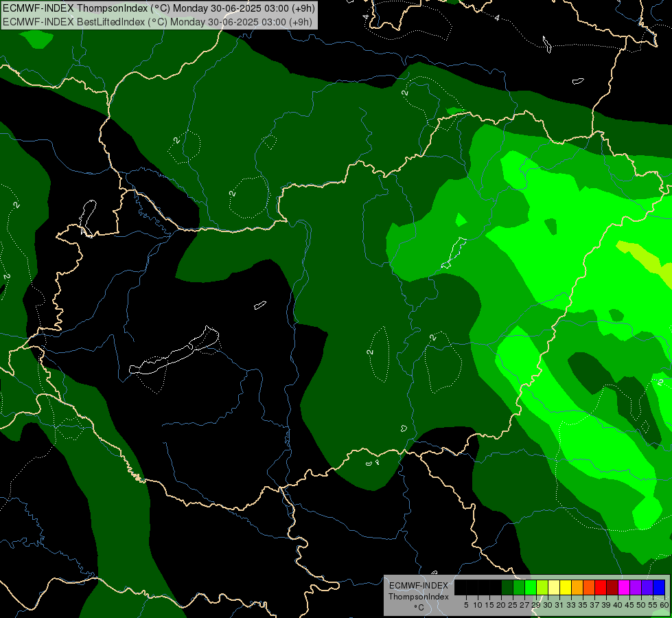Select the medium green 25–27 legend swatch
Image resolution: width=672 pixels, height=618 pixels.
519,587
